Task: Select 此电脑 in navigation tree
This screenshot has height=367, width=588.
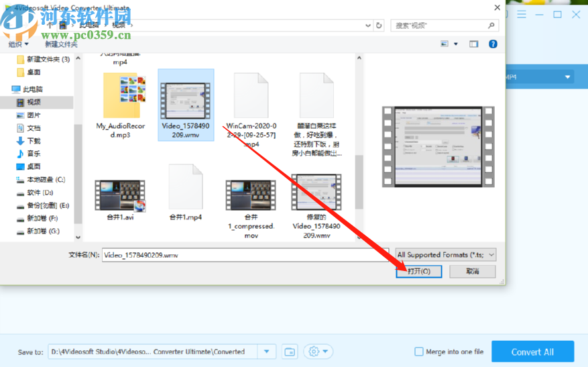Action: pyautogui.click(x=27, y=89)
